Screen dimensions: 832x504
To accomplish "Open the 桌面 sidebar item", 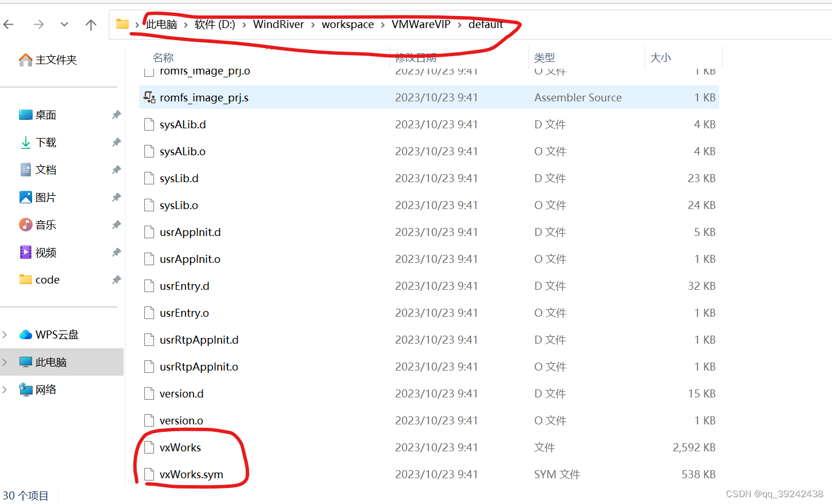I will click(x=45, y=115).
